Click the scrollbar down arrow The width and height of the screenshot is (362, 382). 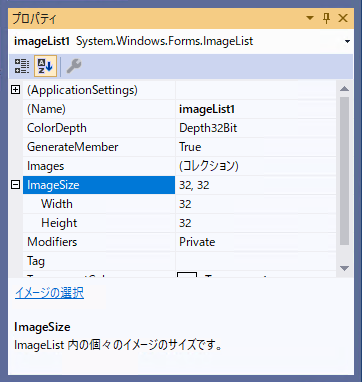click(345, 268)
